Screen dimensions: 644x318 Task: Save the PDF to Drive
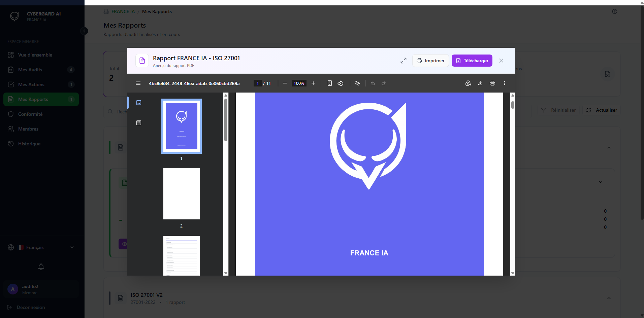[468, 83]
